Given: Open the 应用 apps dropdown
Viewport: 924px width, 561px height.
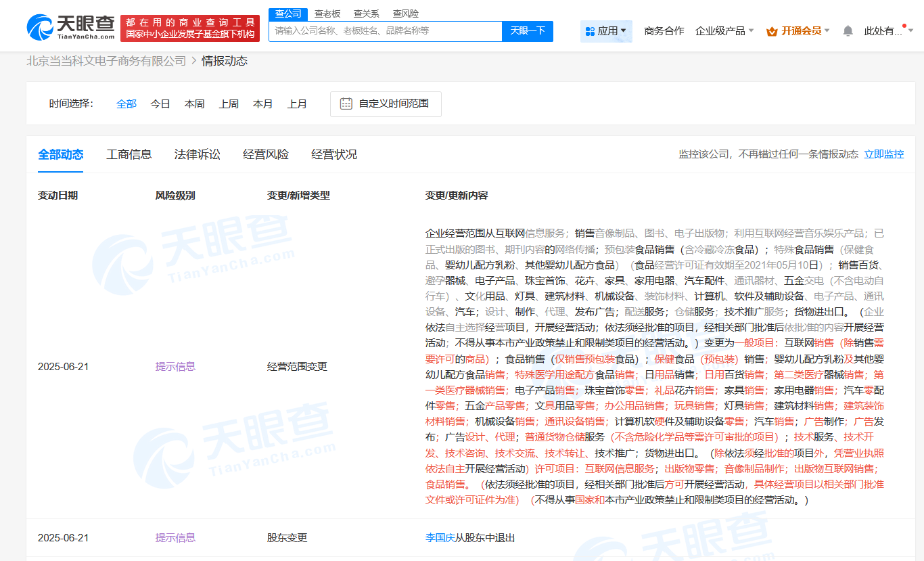Looking at the screenshot, I should pos(606,31).
